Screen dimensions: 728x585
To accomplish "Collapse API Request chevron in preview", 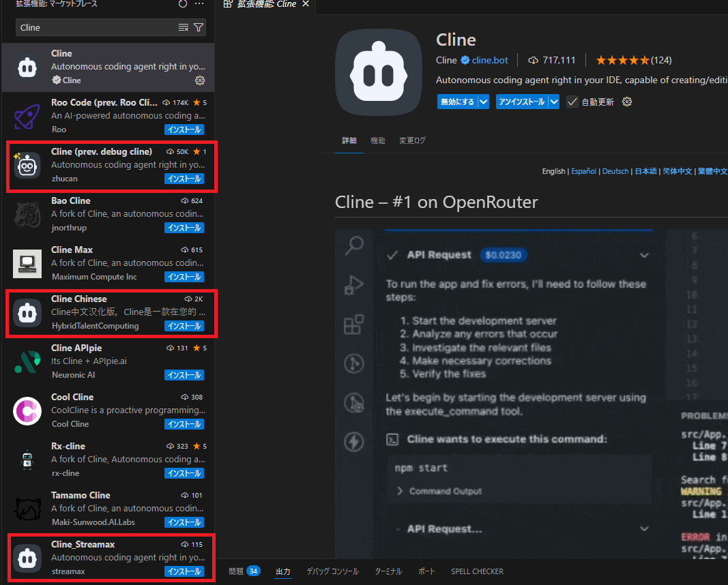I will (x=644, y=255).
